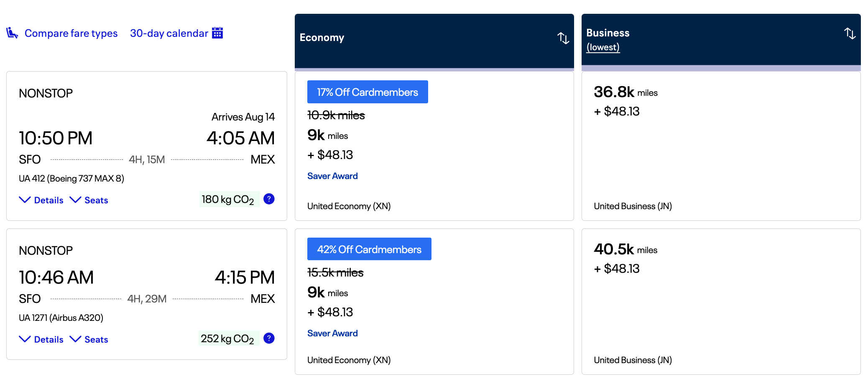
Task: Sort flights by Economy price arrows
Action: [x=563, y=38]
